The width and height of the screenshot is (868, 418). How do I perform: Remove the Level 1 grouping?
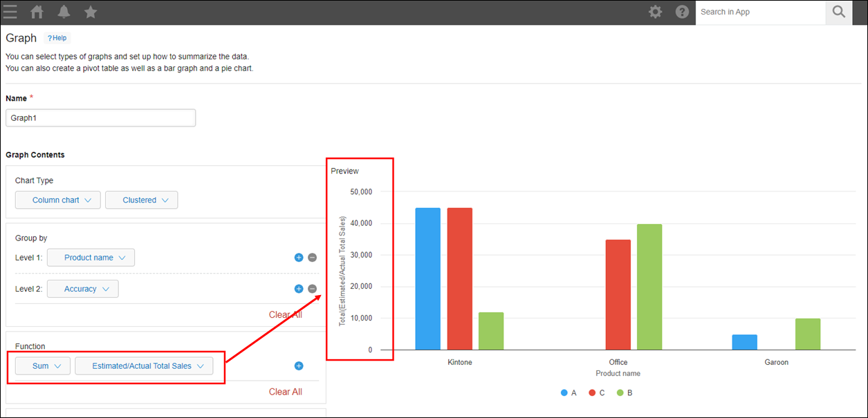pyautogui.click(x=312, y=258)
